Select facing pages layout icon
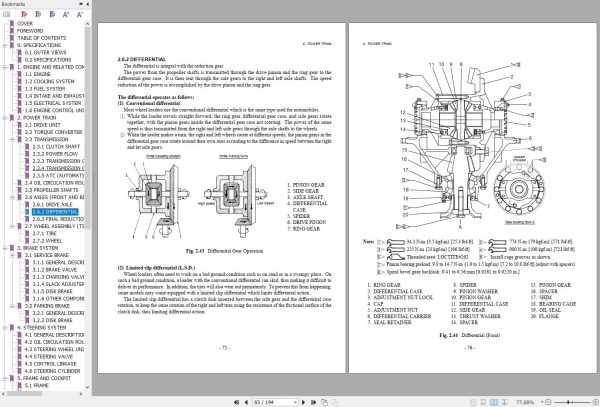The image size is (600, 407). pyautogui.click(x=494, y=402)
